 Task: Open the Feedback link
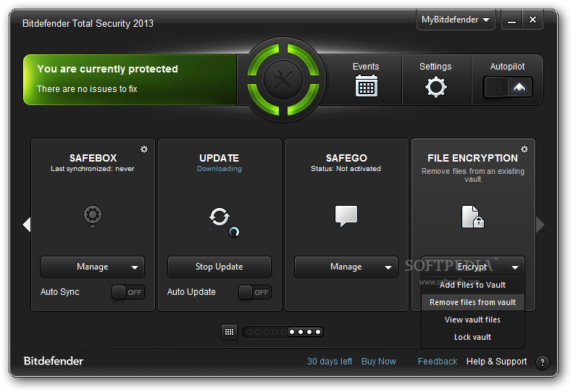tap(438, 362)
